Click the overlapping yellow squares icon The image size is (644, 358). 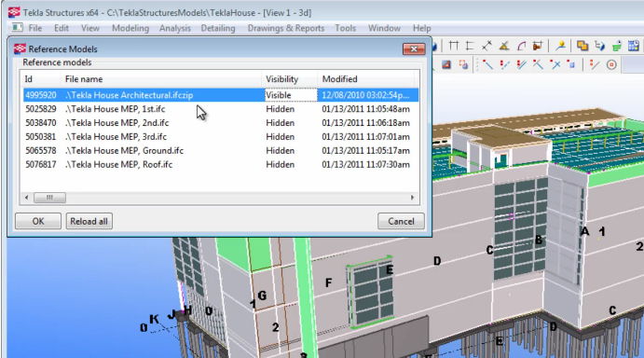point(582,46)
